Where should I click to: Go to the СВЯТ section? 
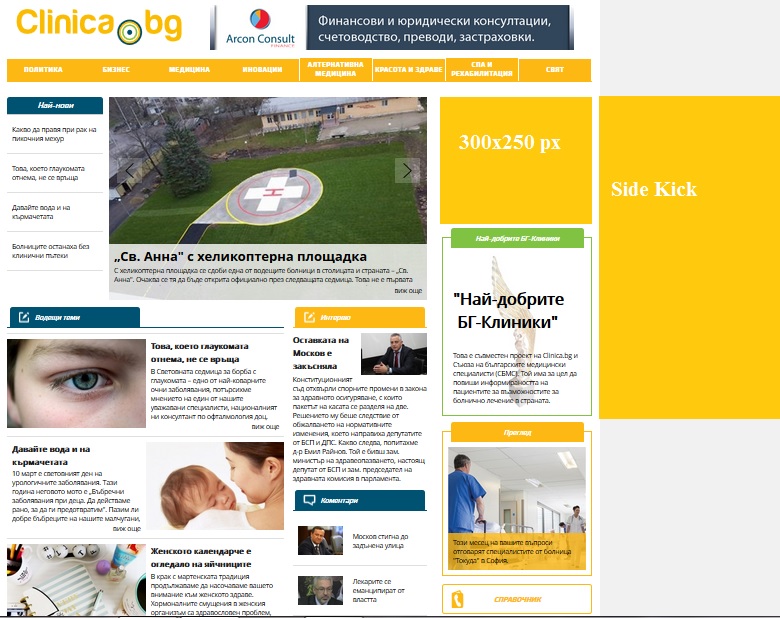coord(555,70)
